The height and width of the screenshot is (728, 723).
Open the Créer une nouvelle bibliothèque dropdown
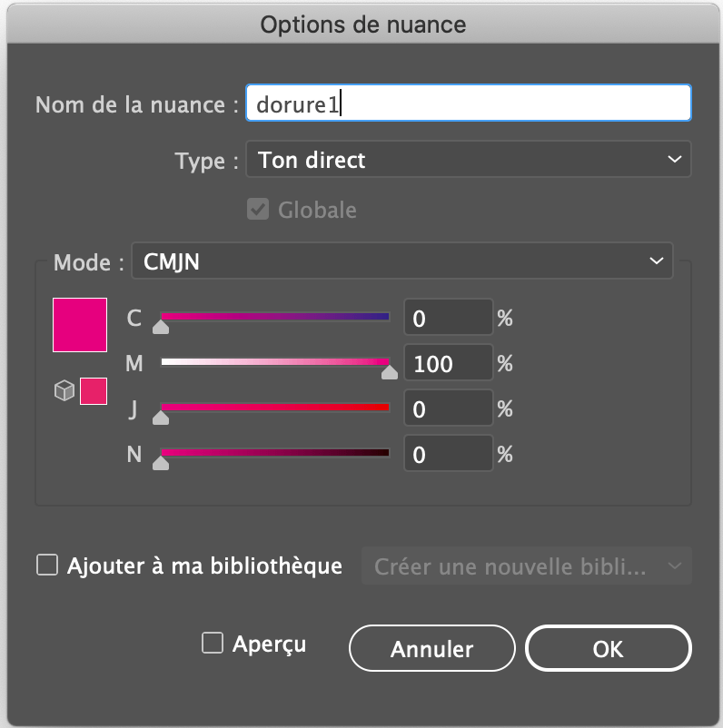(527, 566)
